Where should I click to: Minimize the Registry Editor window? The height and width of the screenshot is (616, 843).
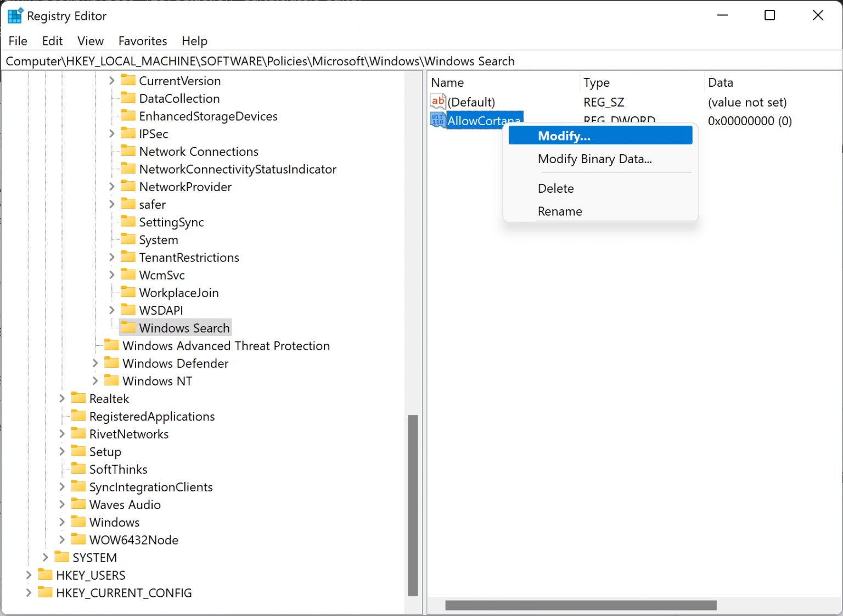pos(722,15)
